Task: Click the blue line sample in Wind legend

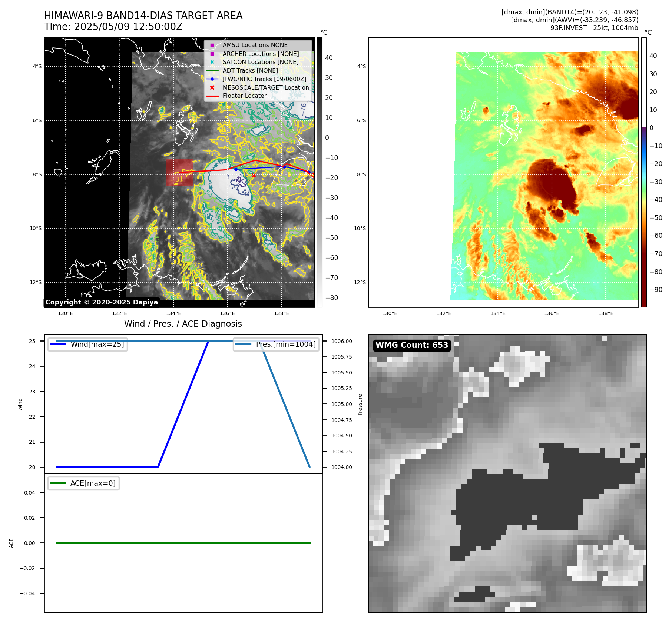Action: pyautogui.click(x=58, y=344)
